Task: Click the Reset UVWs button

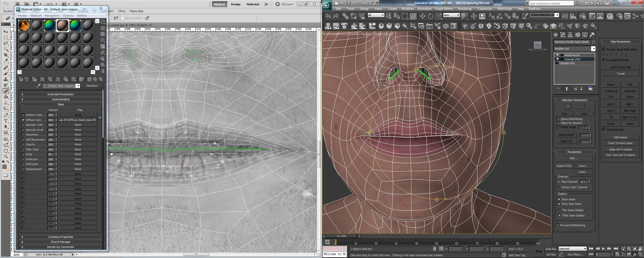Action: [564, 166]
